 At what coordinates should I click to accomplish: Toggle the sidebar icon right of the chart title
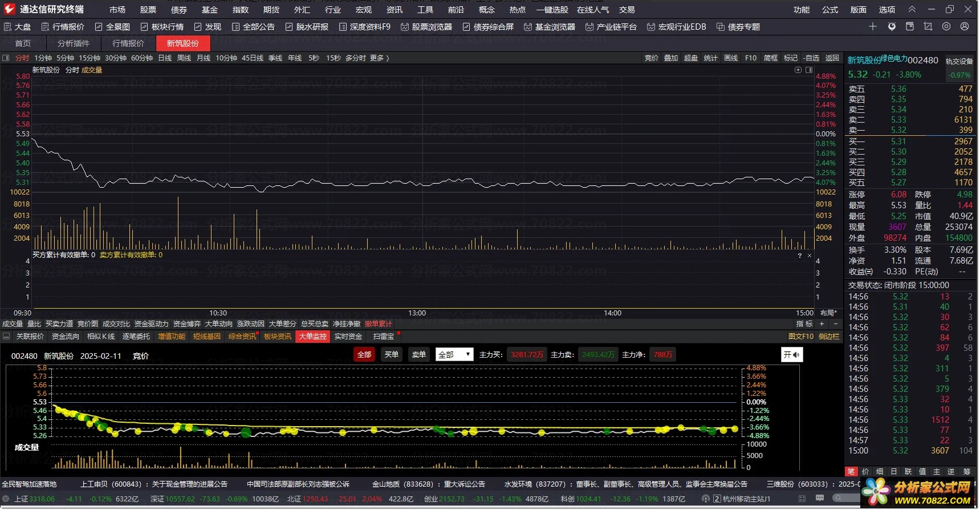(809, 70)
